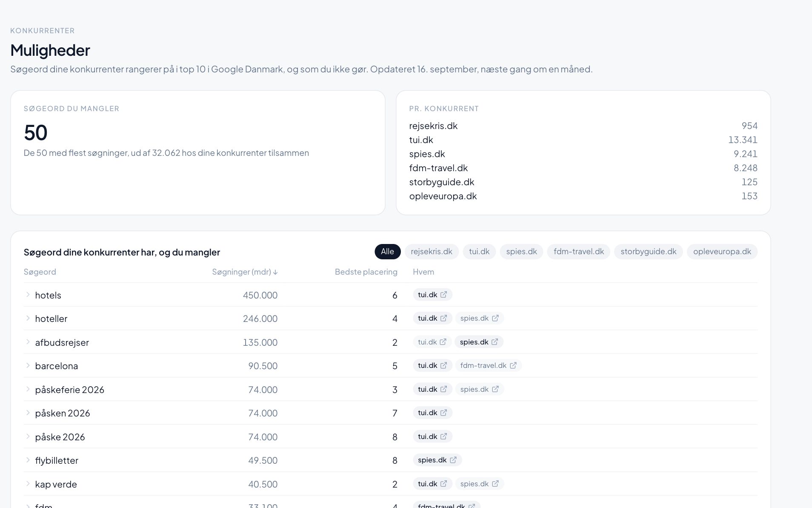Open tui.dk external link icon in påsken 2026 row
Image resolution: width=812 pixels, height=508 pixels.
[443, 413]
